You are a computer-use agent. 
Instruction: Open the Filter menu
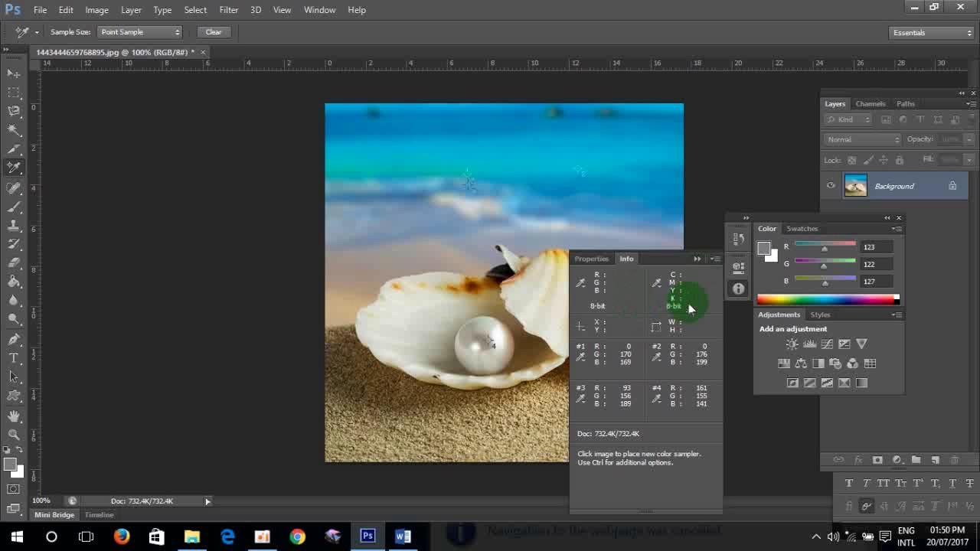(228, 10)
